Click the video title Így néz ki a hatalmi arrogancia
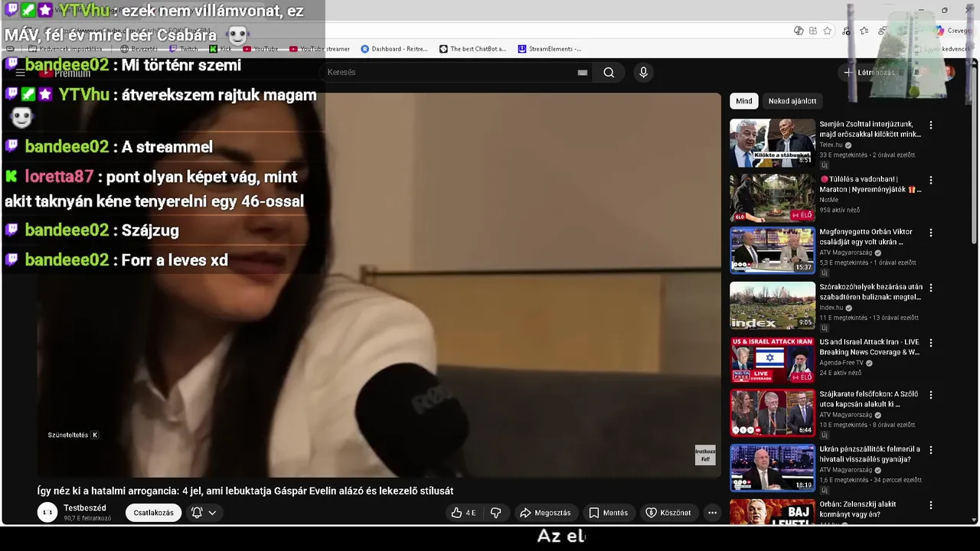 pyautogui.click(x=245, y=491)
